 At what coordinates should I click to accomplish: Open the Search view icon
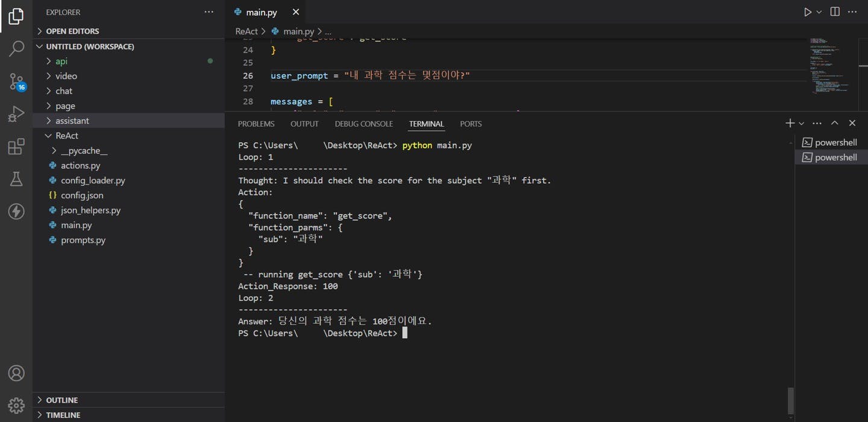[16, 49]
